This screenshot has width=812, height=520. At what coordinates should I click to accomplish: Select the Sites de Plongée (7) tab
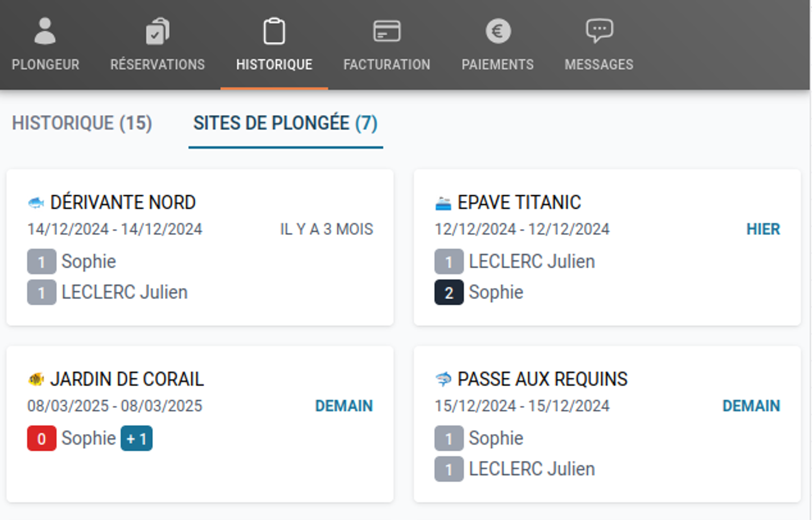point(285,123)
